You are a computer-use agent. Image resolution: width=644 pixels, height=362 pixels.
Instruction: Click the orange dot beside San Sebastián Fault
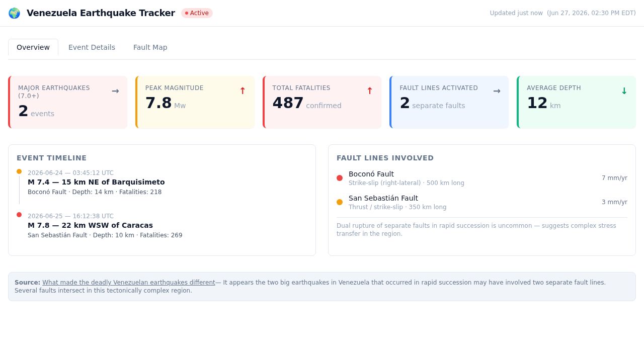coord(340,202)
